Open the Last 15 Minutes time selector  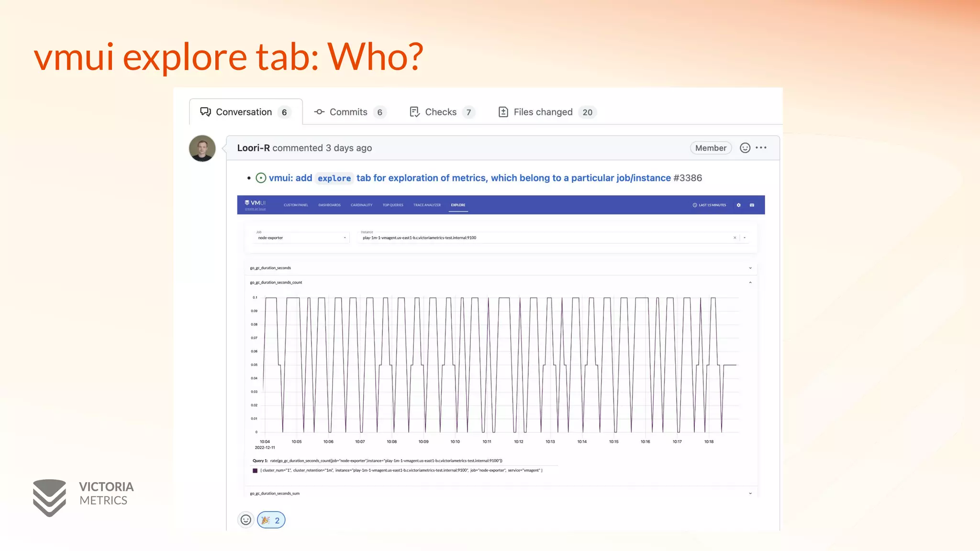click(709, 205)
